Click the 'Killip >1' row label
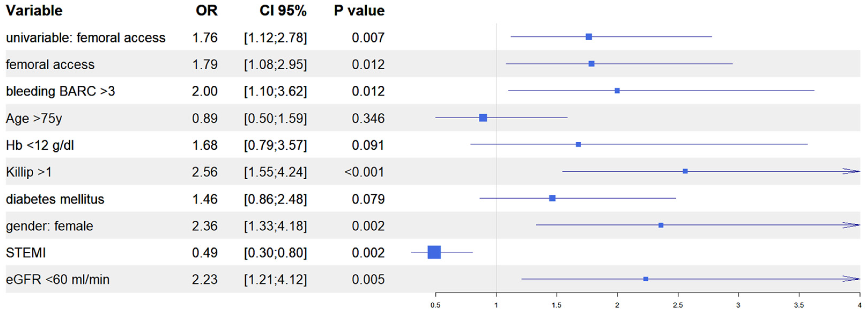This screenshot has height=313, width=868. coord(29,172)
